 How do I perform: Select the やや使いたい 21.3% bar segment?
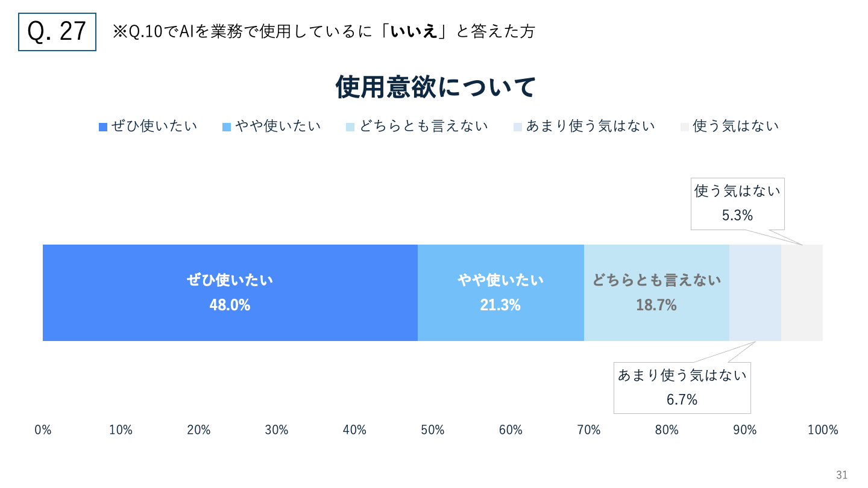coord(500,293)
